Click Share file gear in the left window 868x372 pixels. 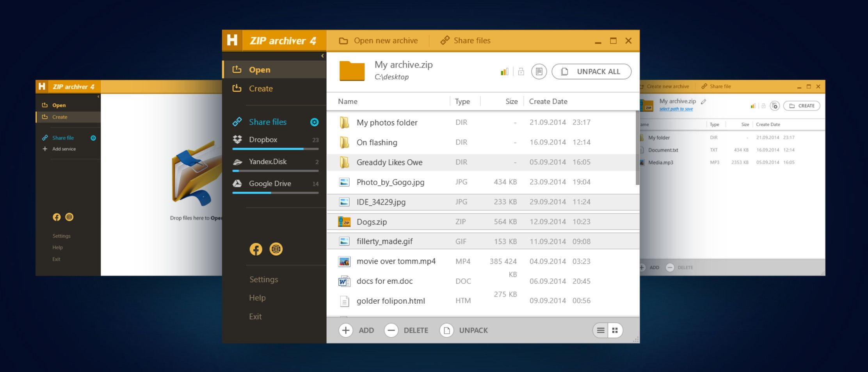pos(93,138)
